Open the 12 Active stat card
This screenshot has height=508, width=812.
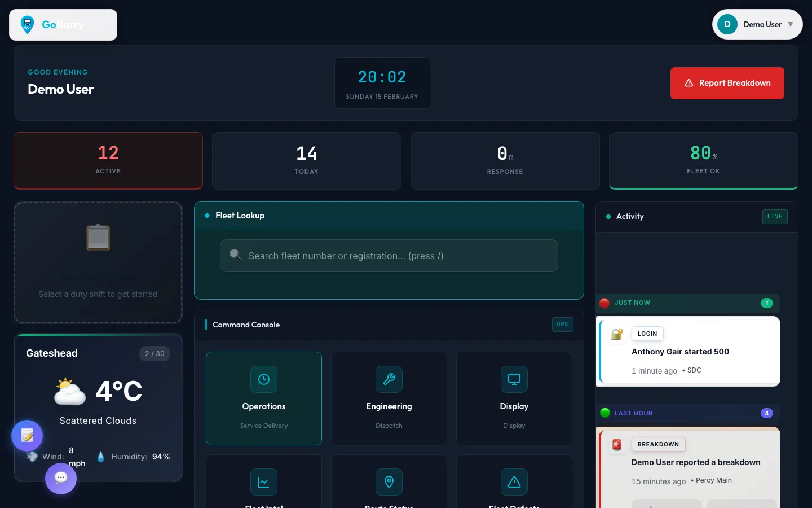tap(108, 160)
